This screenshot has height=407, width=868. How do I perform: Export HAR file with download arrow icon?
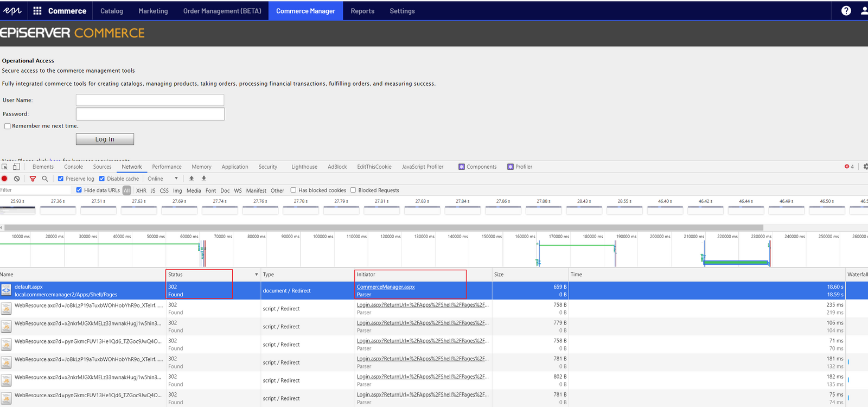(204, 179)
